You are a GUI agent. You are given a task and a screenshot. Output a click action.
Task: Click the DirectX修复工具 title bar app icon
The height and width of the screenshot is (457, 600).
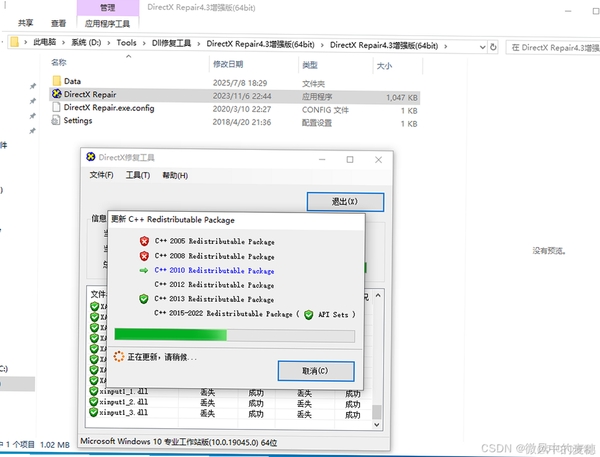pyautogui.click(x=91, y=157)
